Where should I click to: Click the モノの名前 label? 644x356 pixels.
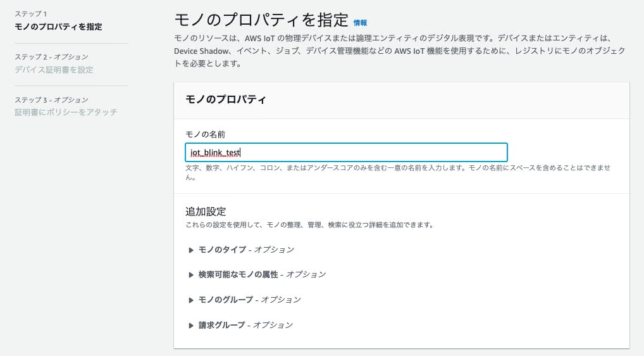205,134
